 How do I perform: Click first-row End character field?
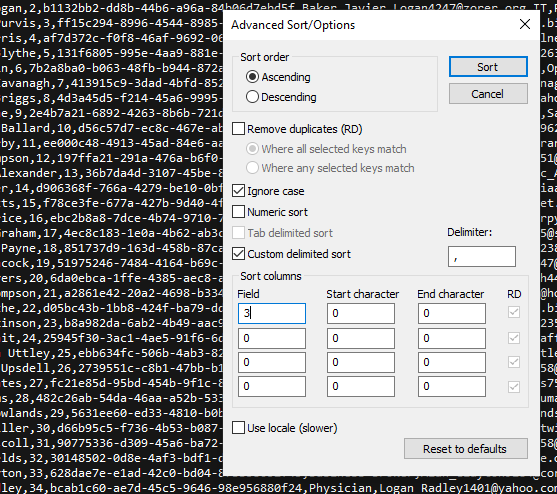click(x=451, y=313)
